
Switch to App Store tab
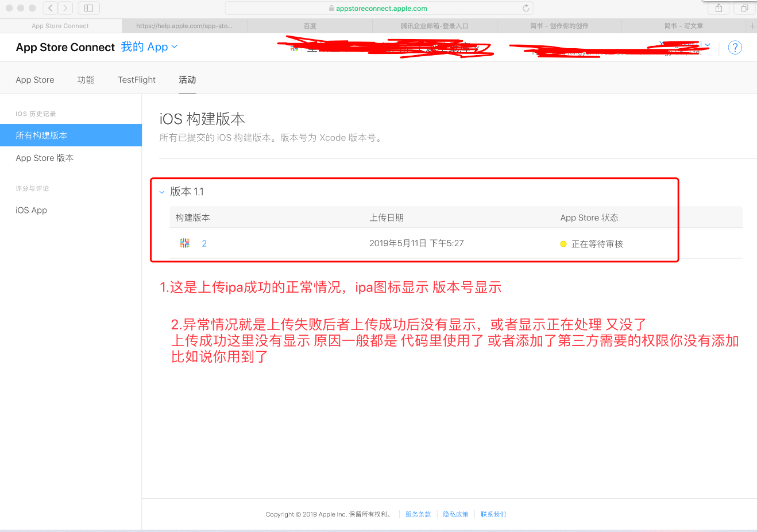pyautogui.click(x=35, y=80)
